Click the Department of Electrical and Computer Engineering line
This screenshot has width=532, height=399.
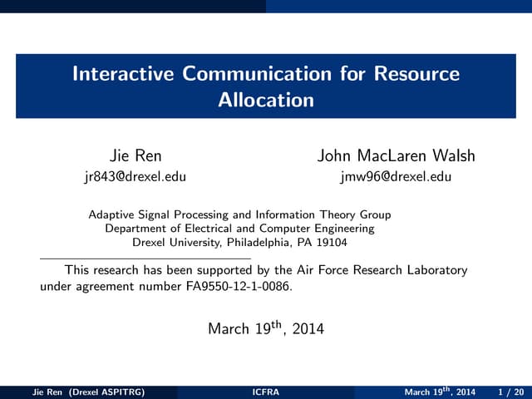[239, 229]
